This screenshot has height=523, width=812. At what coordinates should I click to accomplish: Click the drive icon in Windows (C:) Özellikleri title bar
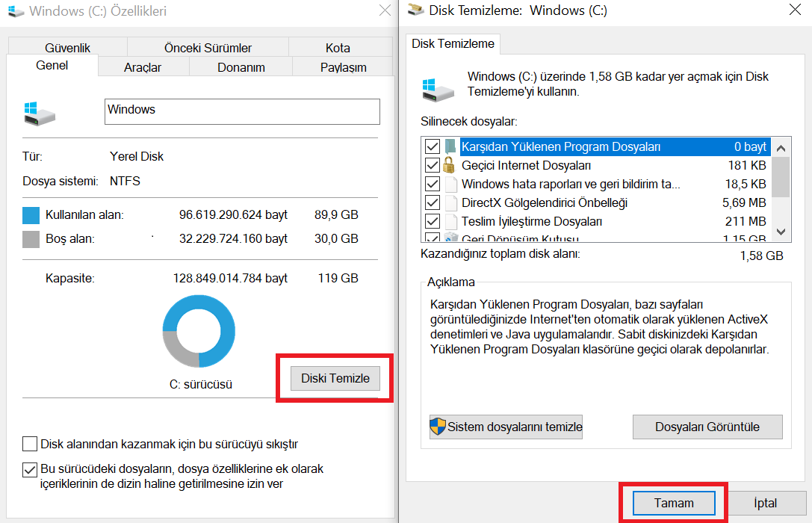(x=16, y=12)
